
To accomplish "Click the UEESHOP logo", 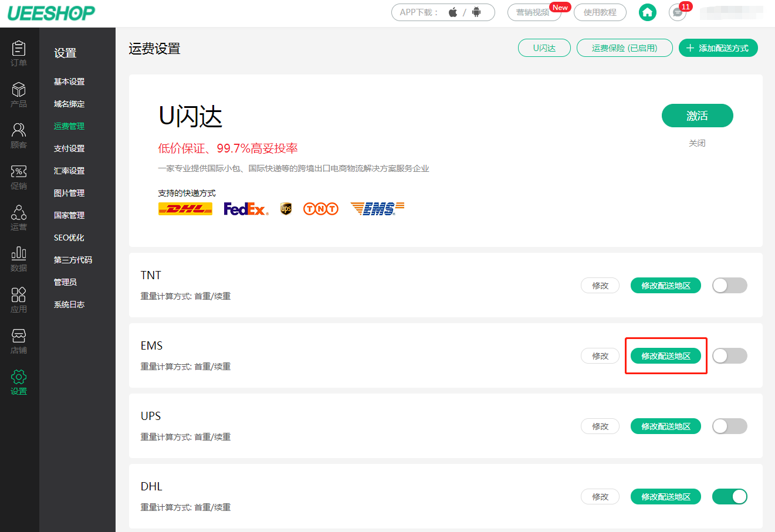I will (51, 13).
